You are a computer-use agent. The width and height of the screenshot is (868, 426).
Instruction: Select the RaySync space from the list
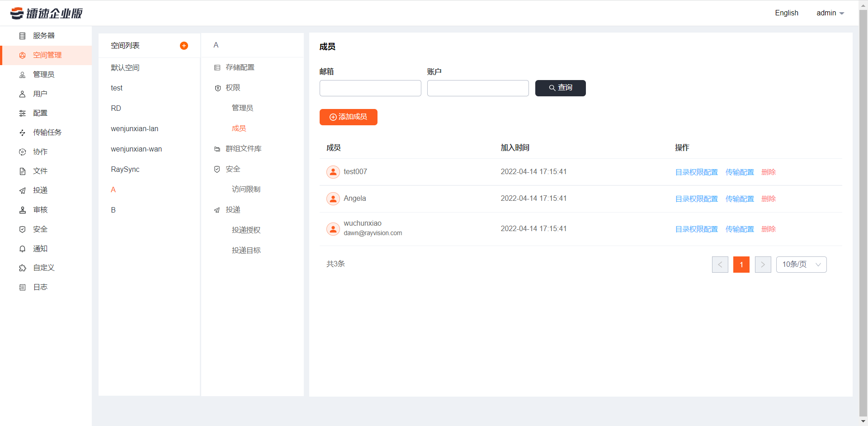point(124,169)
